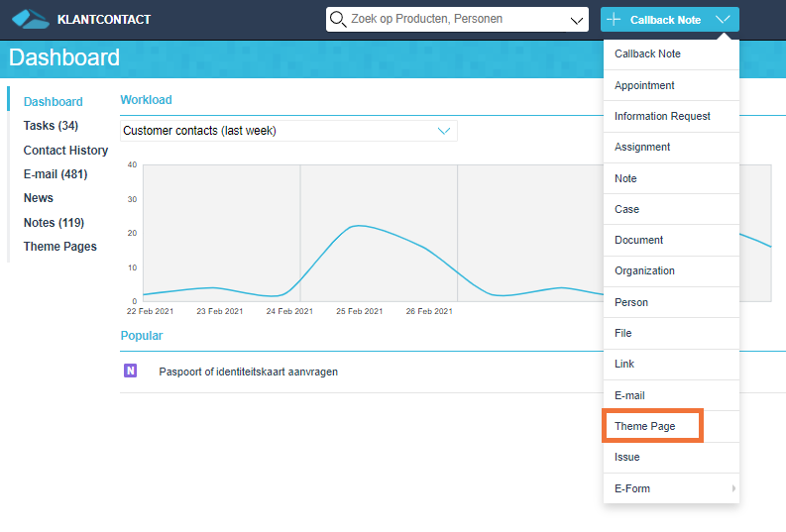Open Dashboard in the sidebar

coord(54,102)
